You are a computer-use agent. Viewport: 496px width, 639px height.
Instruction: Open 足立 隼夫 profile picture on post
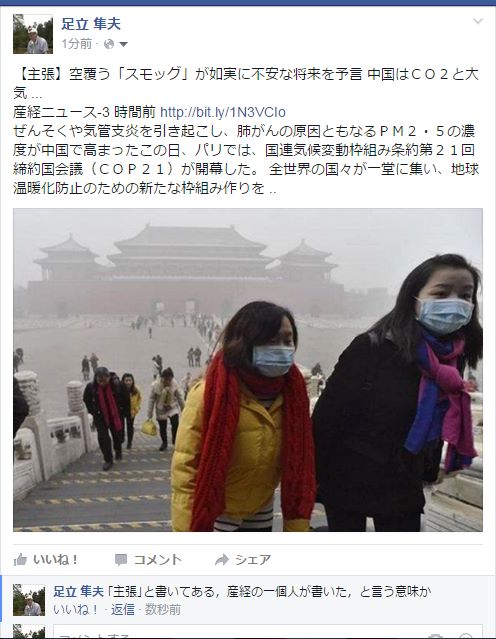(x=33, y=34)
